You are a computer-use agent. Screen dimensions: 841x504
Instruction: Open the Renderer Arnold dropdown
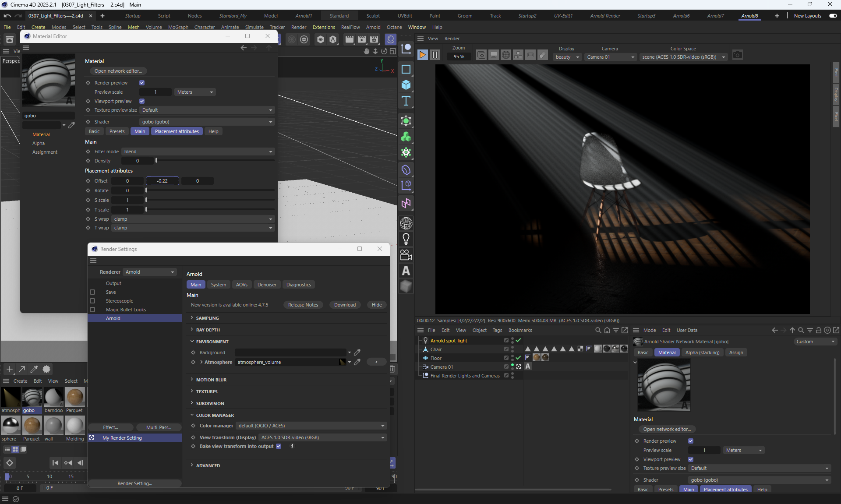(150, 272)
